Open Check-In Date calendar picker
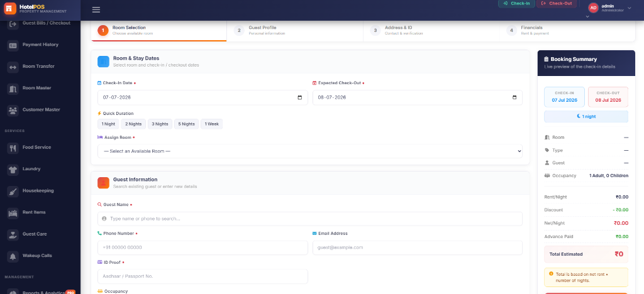Image resolution: width=644 pixels, height=294 pixels. pyautogui.click(x=299, y=97)
